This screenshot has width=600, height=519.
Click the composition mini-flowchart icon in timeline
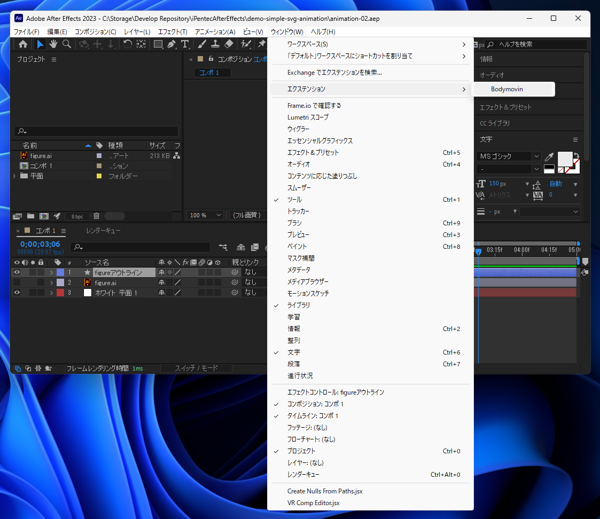coord(223,248)
